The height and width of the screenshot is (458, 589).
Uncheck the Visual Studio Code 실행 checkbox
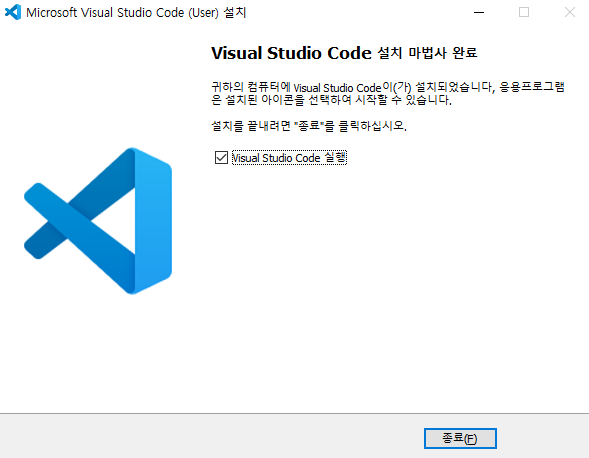(221, 157)
